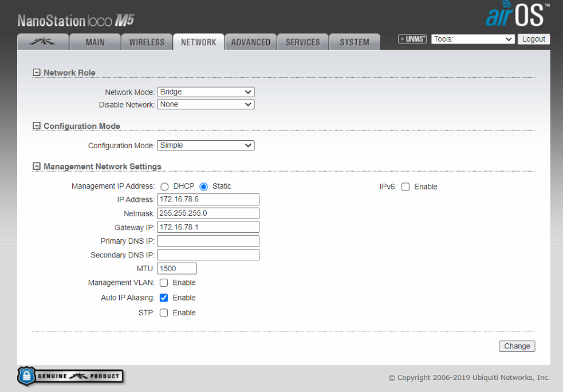The image size is (563, 392).
Task: Click into the MTU field
Action: [176, 268]
